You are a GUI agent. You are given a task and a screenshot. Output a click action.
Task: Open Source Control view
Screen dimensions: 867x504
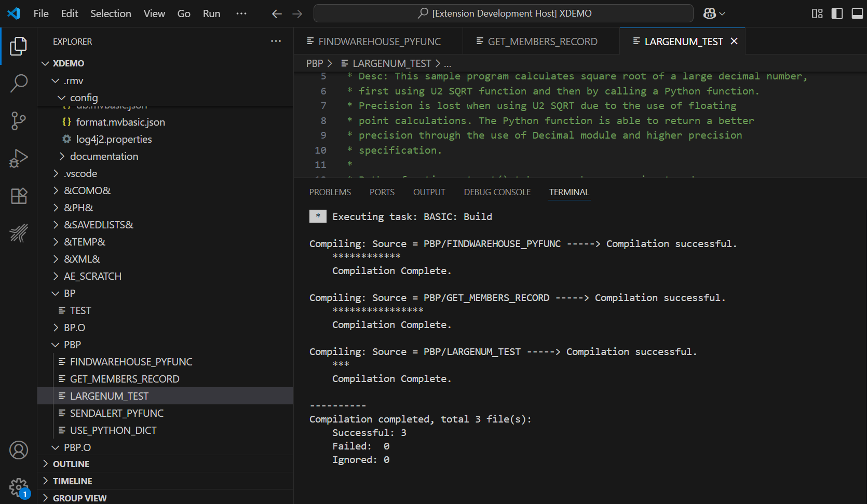(19, 121)
